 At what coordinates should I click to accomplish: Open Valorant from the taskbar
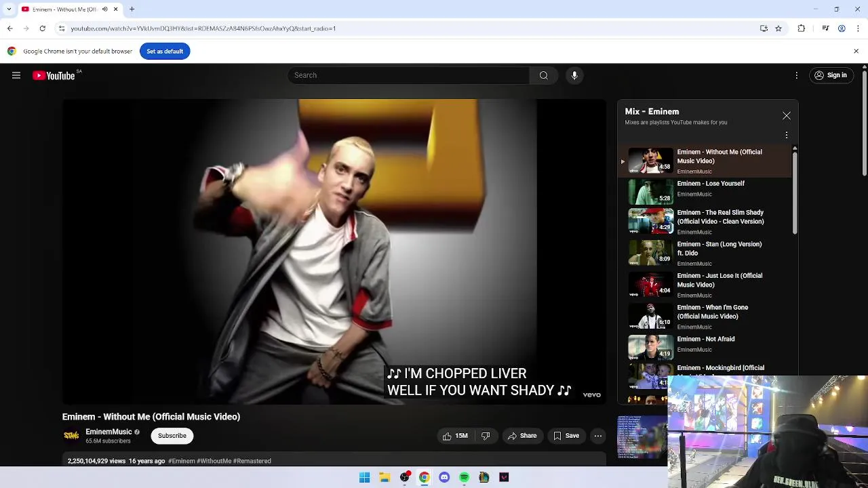[x=504, y=477]
